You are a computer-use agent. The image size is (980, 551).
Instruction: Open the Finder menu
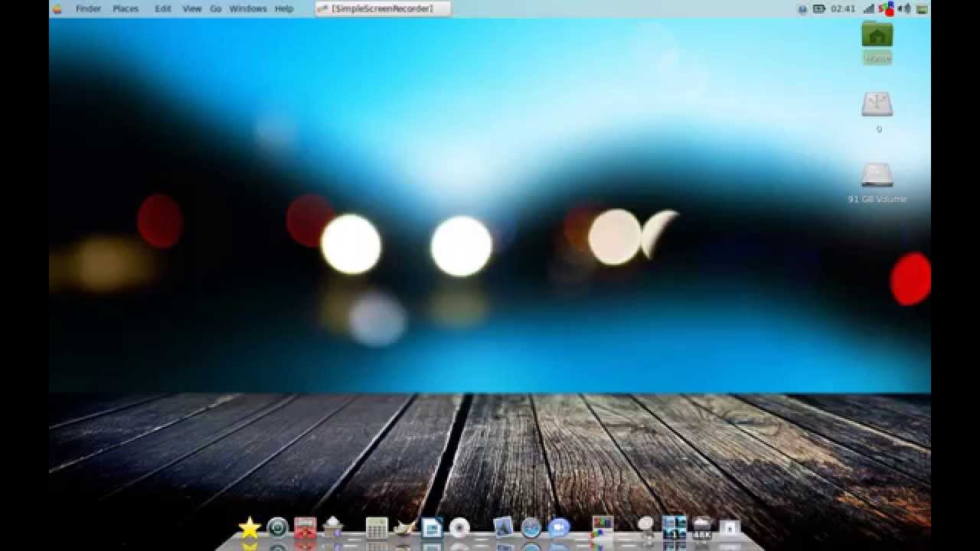tap(88, 9)
